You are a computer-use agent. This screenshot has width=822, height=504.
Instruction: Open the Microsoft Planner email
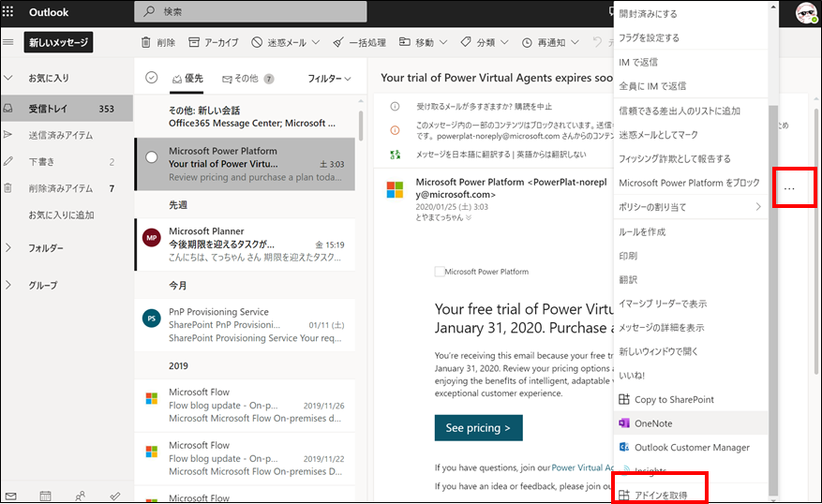(245, 245)
